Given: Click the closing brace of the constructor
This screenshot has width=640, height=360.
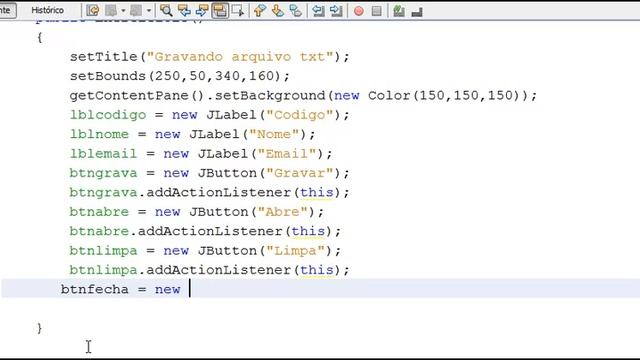Looking at the screenshot, I should [x=39, y=328].
